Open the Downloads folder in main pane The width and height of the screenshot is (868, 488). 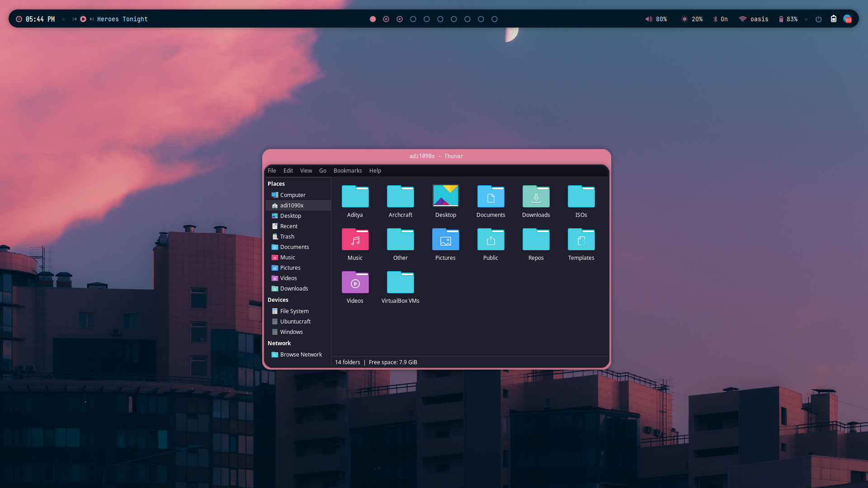point(536,197)
